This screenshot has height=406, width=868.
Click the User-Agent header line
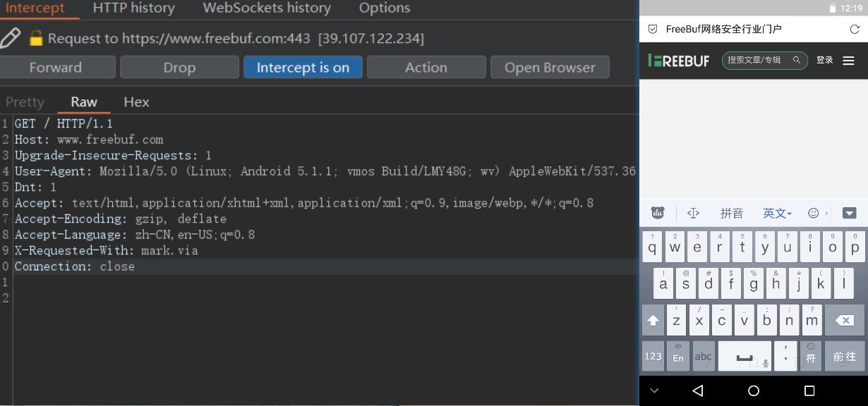(x=325, y=171)
